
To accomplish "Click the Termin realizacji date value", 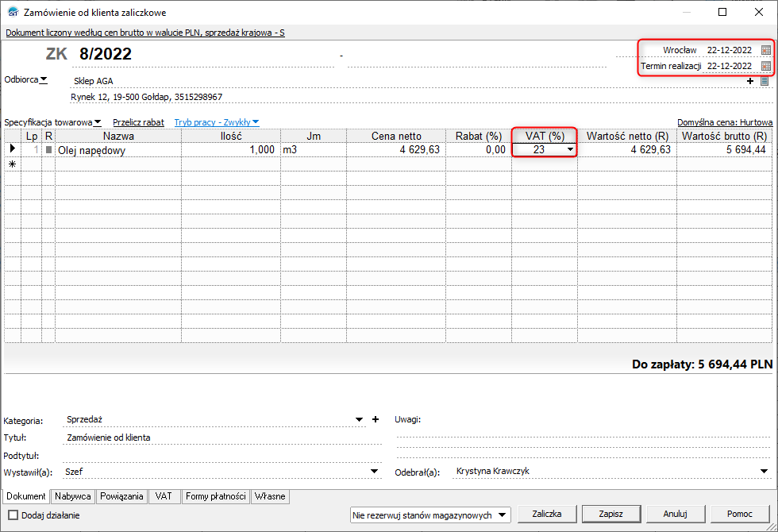I will [730, 66].
